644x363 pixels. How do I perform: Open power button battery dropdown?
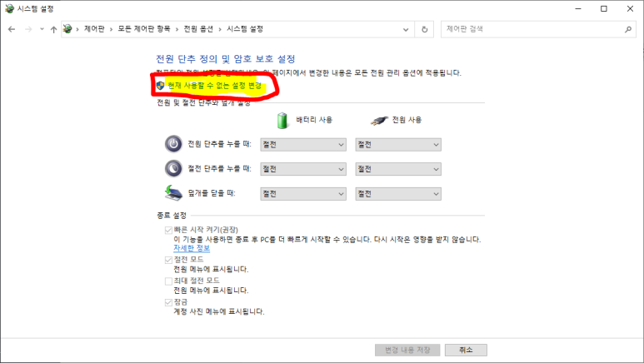pyautogui.click(x=303, y=145)
